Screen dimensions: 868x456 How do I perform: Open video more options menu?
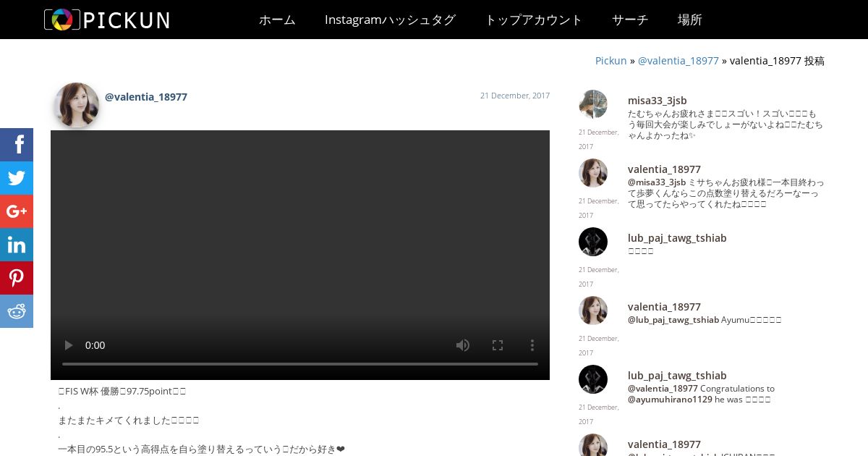pyautogui.click(x=532, y=345)
